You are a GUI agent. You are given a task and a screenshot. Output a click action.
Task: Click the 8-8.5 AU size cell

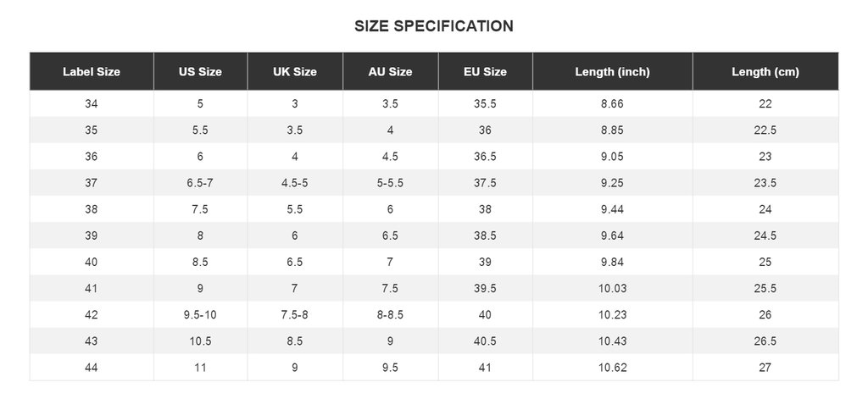tap(390, 315)
